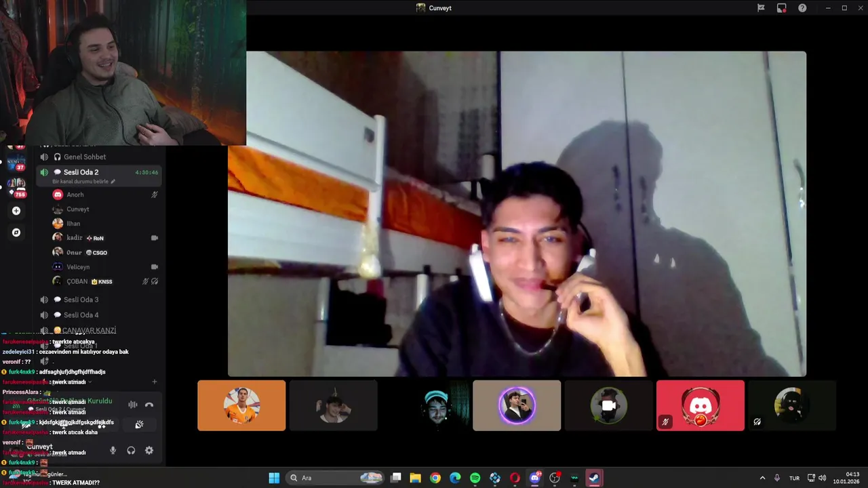Focus the camera-off participant tile

608,405
